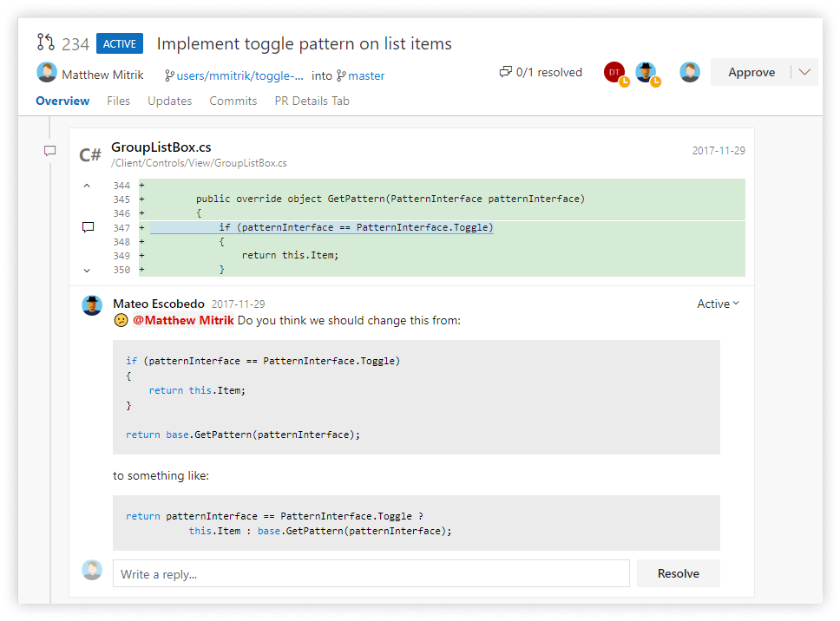Screen dimensions: 840x621
Task: Click the Write a reply input field
Action: [x=371, y=573]
